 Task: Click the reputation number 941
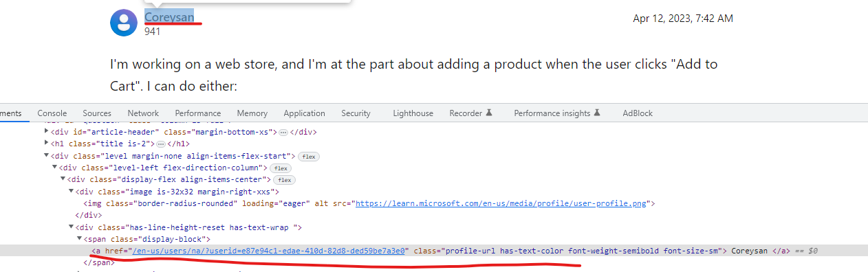[152, 31]
